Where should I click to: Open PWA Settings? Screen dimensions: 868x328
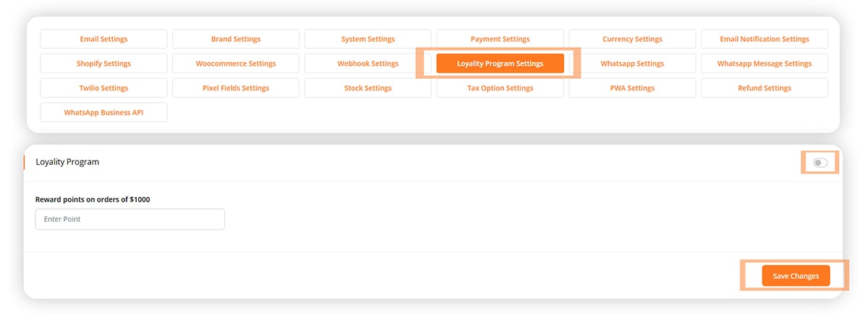632,88
